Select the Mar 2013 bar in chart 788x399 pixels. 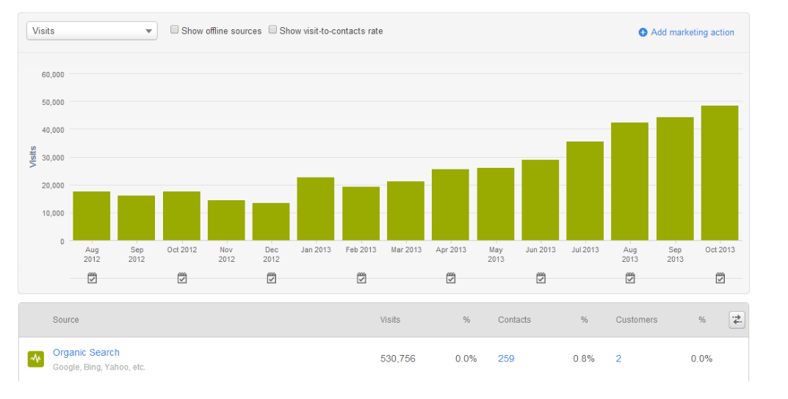pos(406,211)
